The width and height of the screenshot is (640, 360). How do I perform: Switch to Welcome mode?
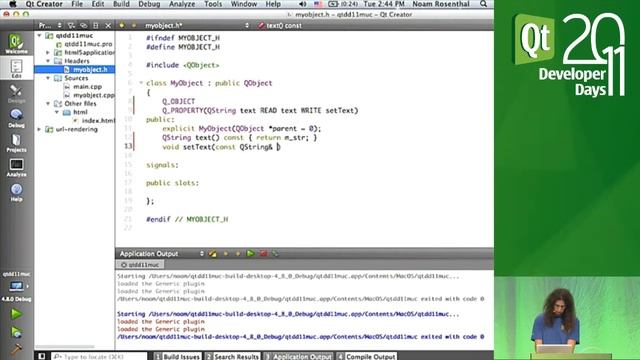click(x=16, y=44)
